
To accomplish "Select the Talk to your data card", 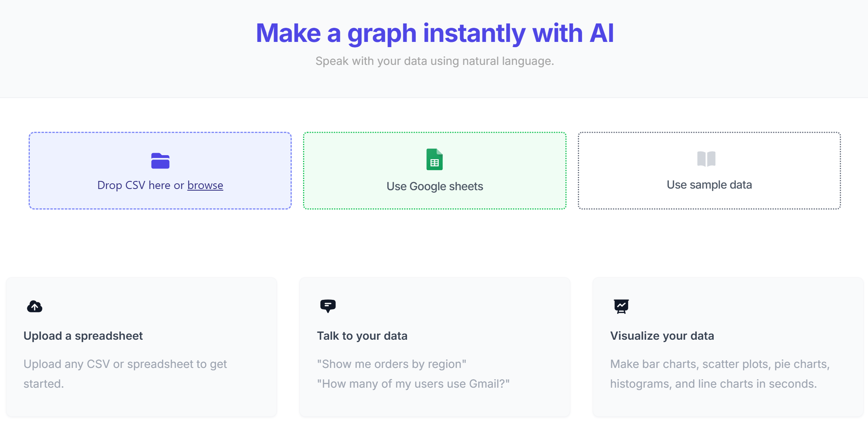I will click(434, 347).
